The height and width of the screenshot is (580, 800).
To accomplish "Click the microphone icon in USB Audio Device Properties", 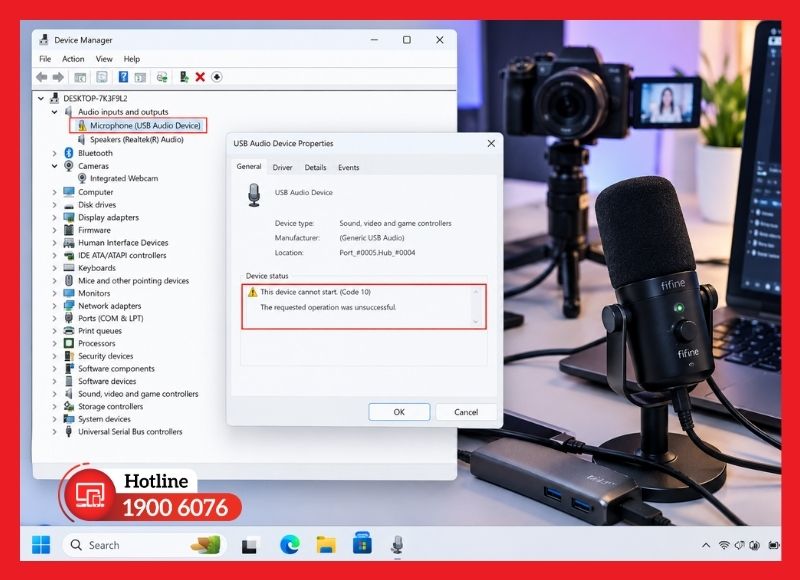I will pyautogui.click(x=254, y=195).
